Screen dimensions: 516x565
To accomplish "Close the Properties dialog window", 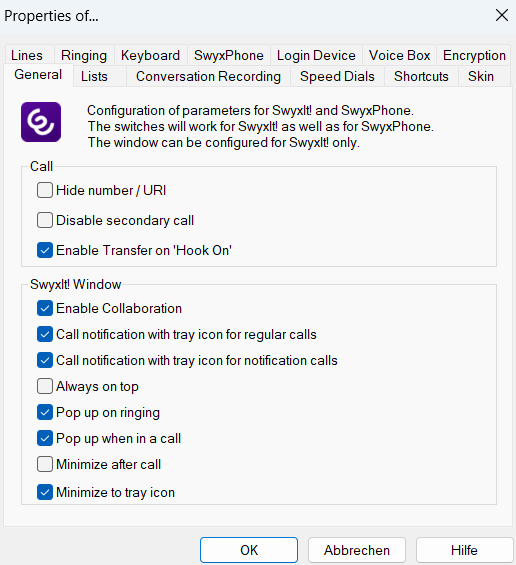I will (x=502, y=15).
